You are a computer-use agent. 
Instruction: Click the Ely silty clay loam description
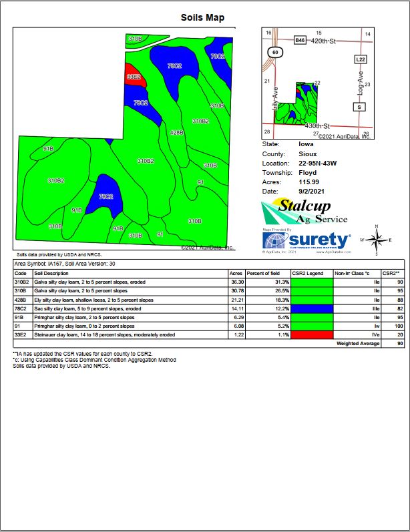(x=93, y=300)
